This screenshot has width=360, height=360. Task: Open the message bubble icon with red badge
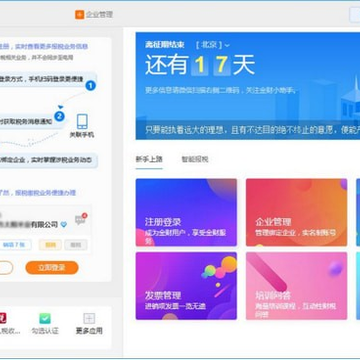click(x=81, y=219)
